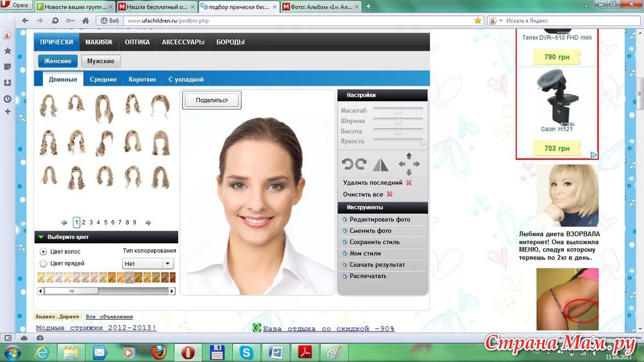
Task: Click 'Сменить фото' tool
Action: [370, 230]
